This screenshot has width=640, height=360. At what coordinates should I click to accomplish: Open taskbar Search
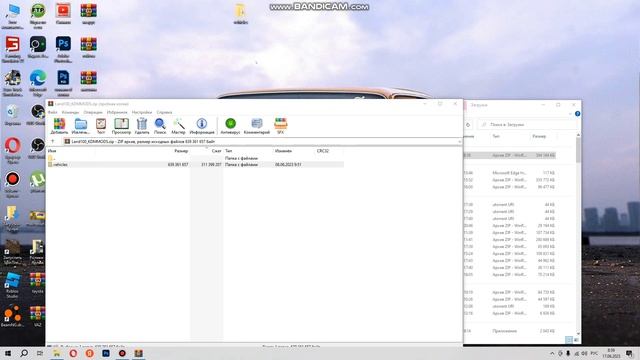tap(24, 353)
